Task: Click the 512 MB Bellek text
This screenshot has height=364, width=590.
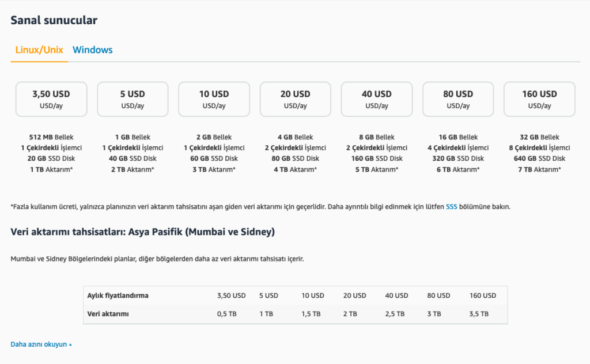Action: pos(51,137)
